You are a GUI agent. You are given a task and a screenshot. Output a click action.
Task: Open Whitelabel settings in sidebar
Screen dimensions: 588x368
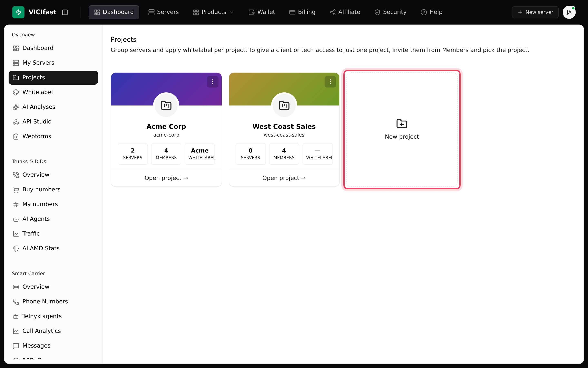coord(53,92)
